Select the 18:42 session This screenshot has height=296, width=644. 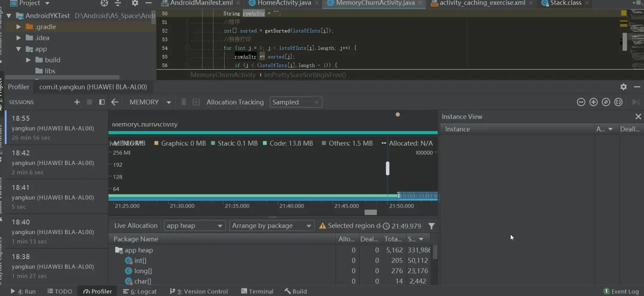pyautogui.click(x=56, y=162)
